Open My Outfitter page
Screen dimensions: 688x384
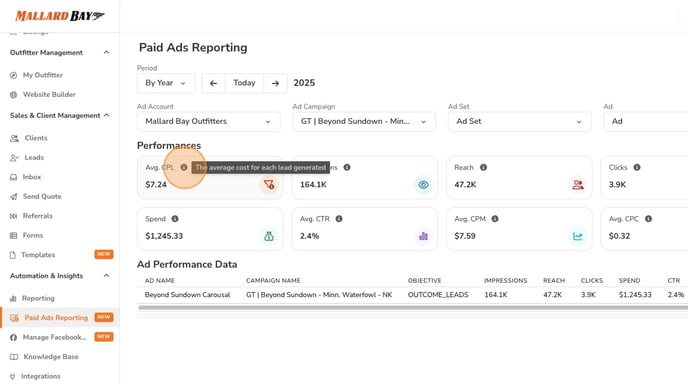[43, 75]
